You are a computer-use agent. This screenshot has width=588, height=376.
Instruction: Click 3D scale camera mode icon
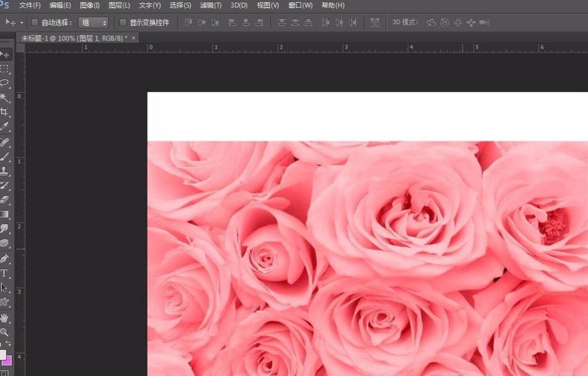[485, 22]
